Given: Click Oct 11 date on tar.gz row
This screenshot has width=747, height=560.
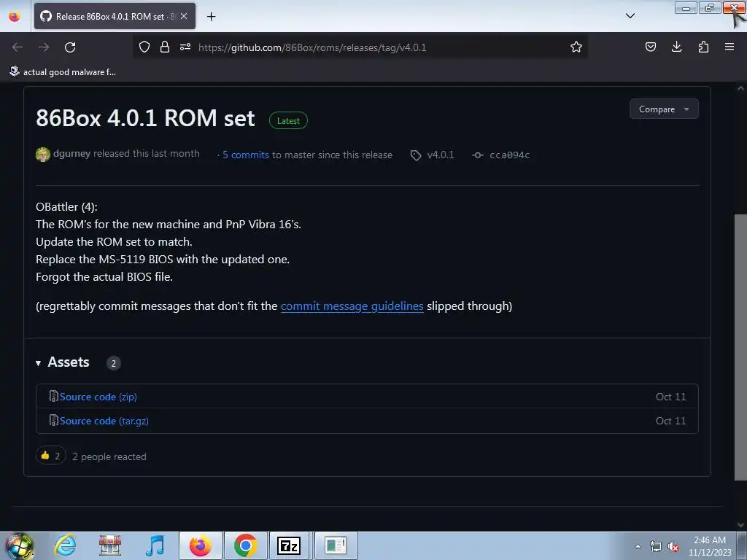Looking at the screenshot, I should click(x=670, y=421).
